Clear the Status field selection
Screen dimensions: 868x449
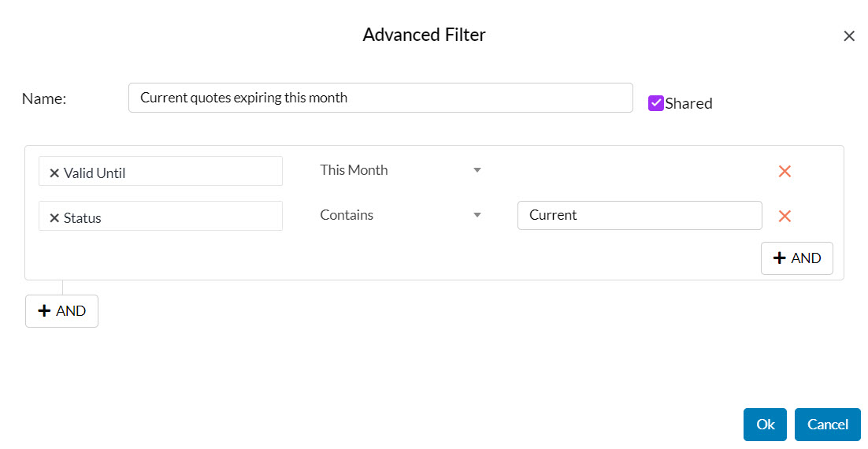(54, 218)
